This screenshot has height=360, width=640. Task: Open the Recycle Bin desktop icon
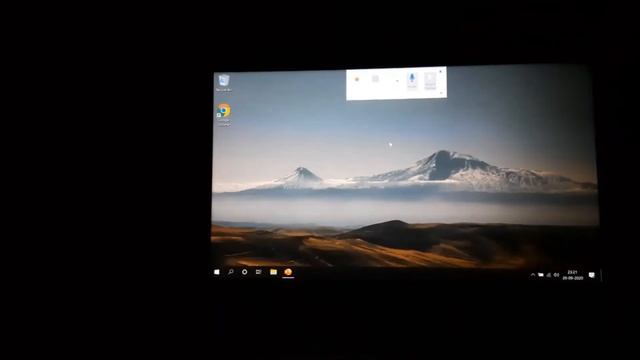tap(224, 82)
